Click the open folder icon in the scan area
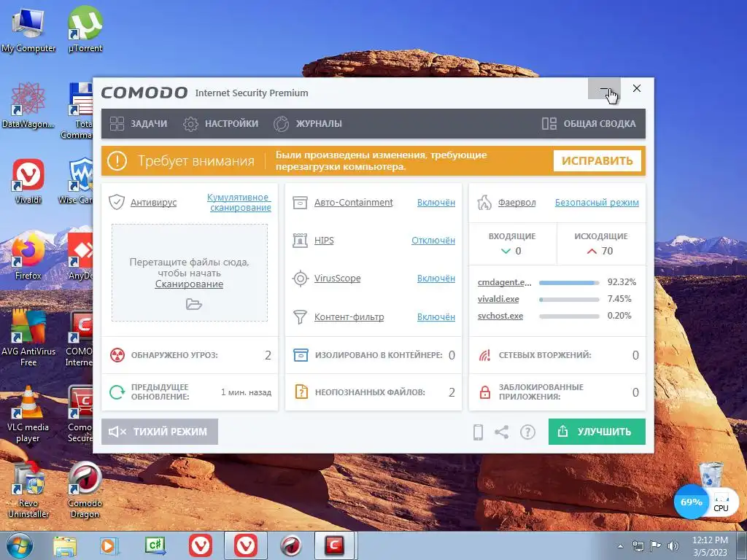747x560 pixels. point(194,304)
